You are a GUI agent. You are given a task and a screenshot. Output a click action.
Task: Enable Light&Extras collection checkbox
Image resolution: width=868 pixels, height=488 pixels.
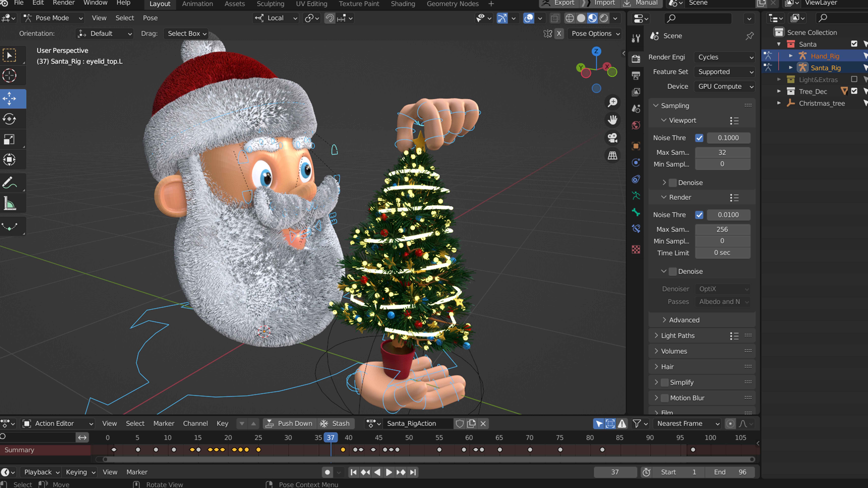pyautogui.click(x=854, y=79)
